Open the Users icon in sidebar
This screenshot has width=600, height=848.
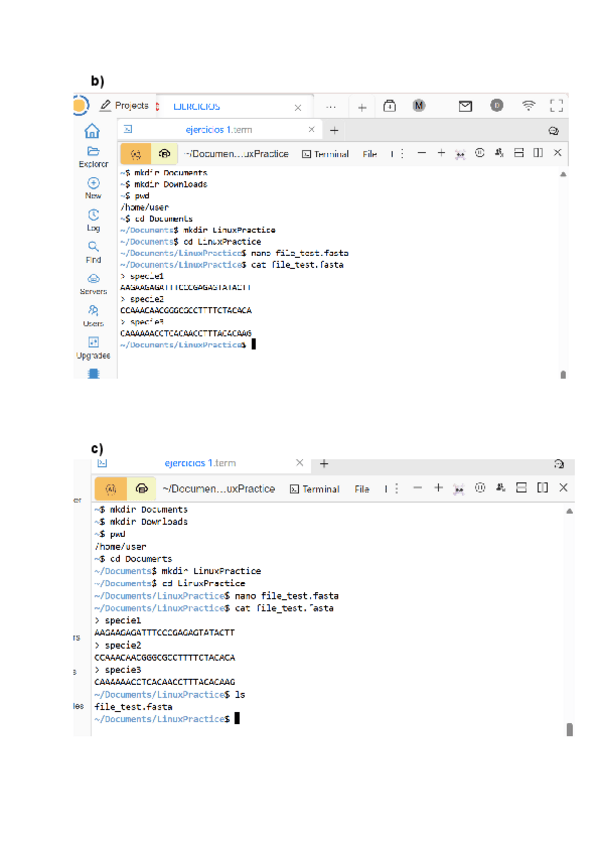pos(92,312)
